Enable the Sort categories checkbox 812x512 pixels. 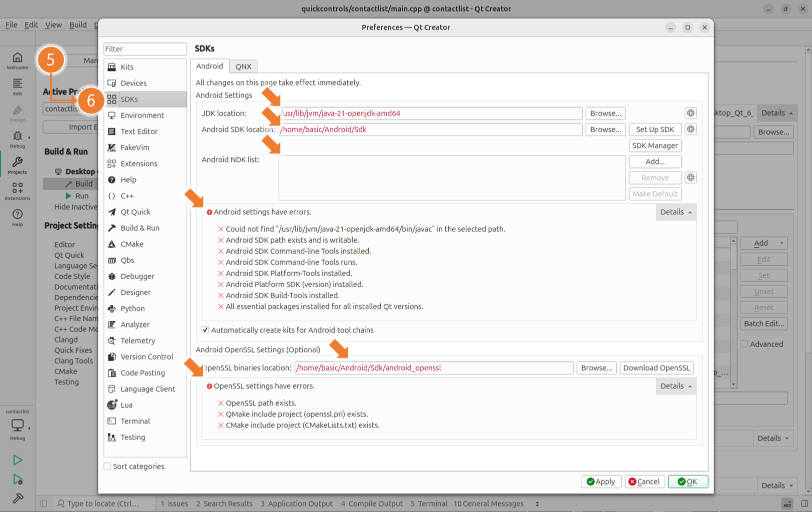tap(107, 467)
